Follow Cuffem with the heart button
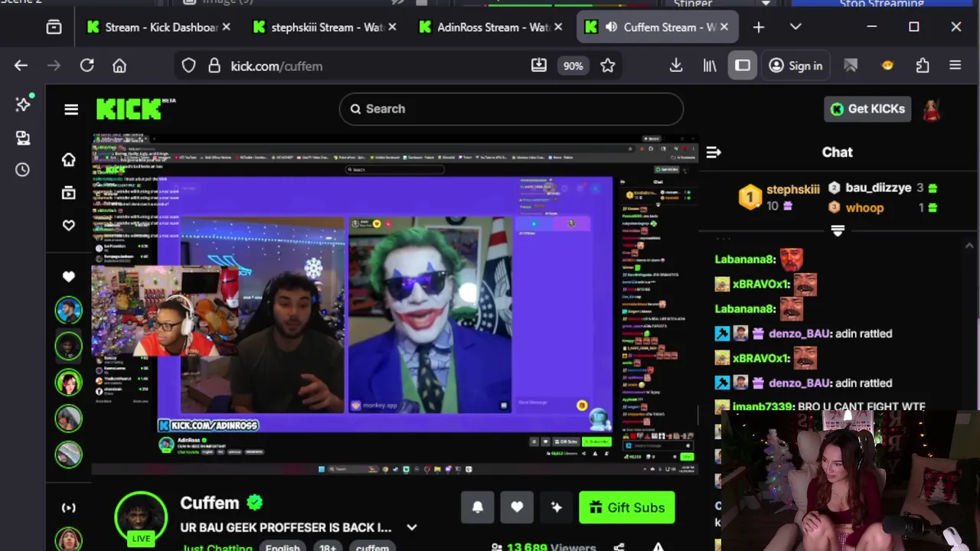Screen dimensions: 980x551 [x=517, y=507]
